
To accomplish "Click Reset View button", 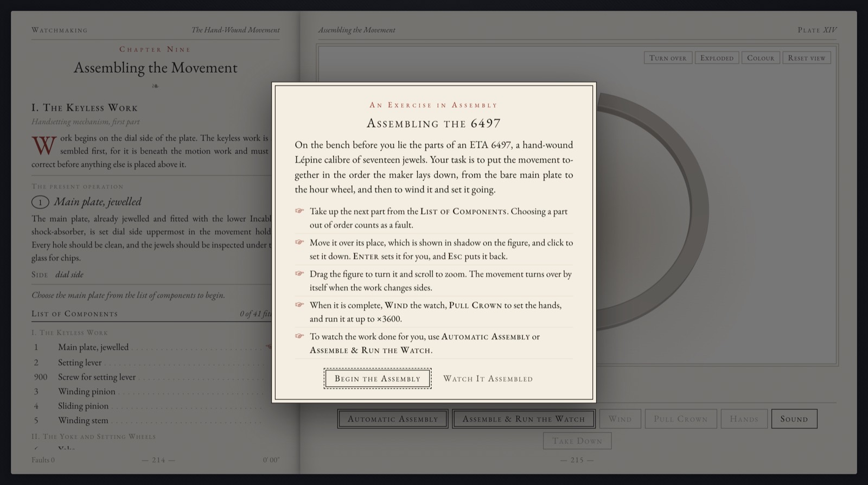I will click(807, 58).
